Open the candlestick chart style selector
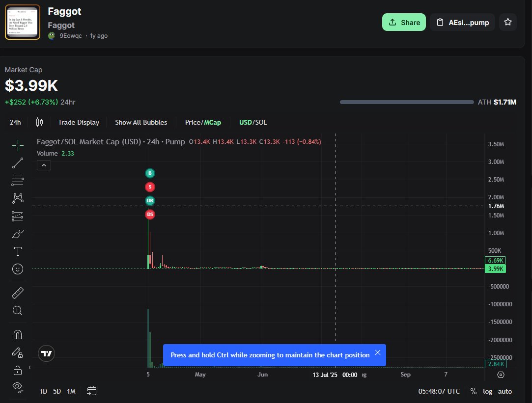 39,122
